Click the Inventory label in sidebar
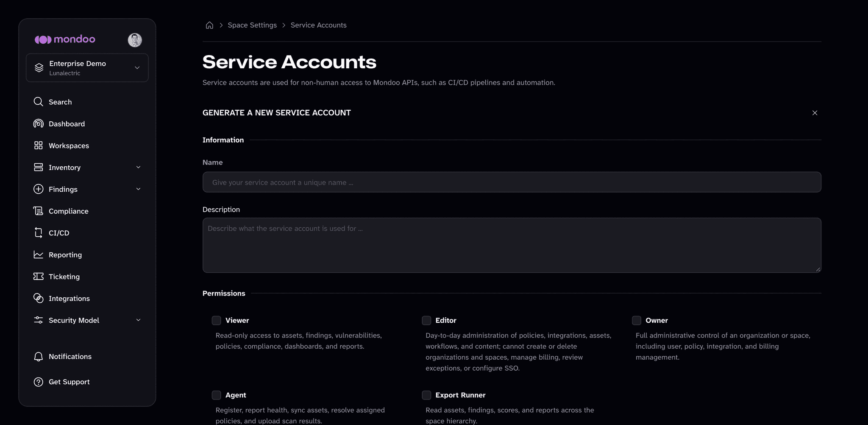This screenshot has width=868, height=425. [64, 167]
